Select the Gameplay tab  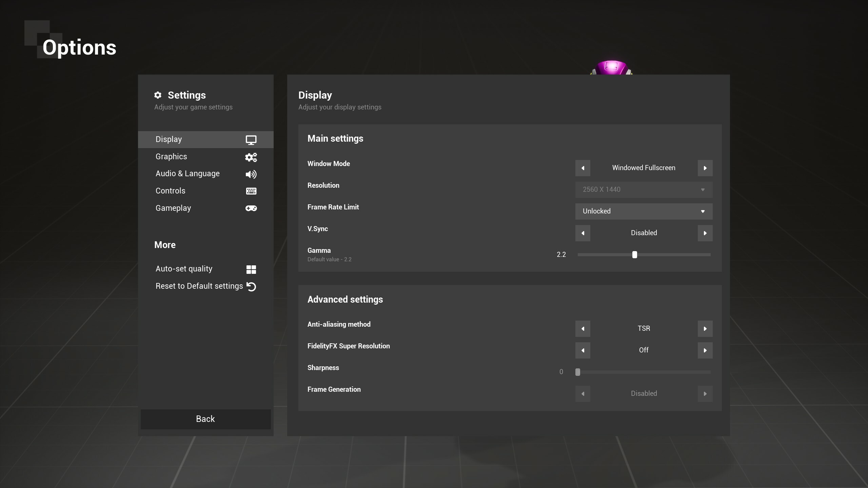(205, 208)
